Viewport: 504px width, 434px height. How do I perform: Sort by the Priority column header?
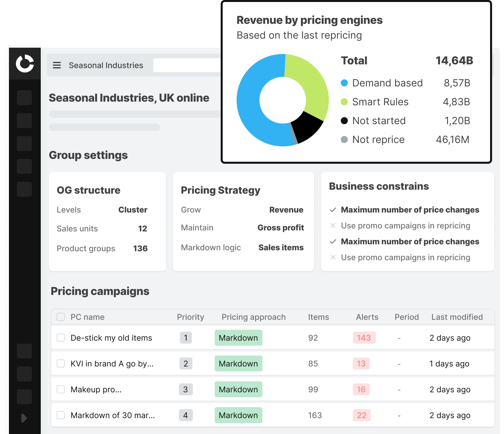pyautogui.click(x=190, y=317)
